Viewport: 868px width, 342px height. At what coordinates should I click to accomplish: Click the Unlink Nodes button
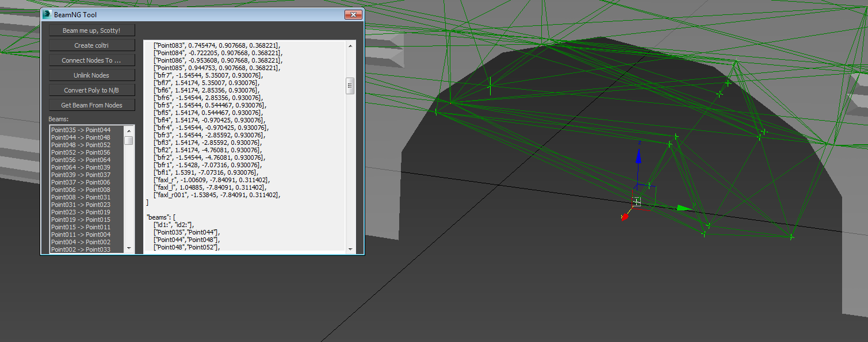click(91, 75)
